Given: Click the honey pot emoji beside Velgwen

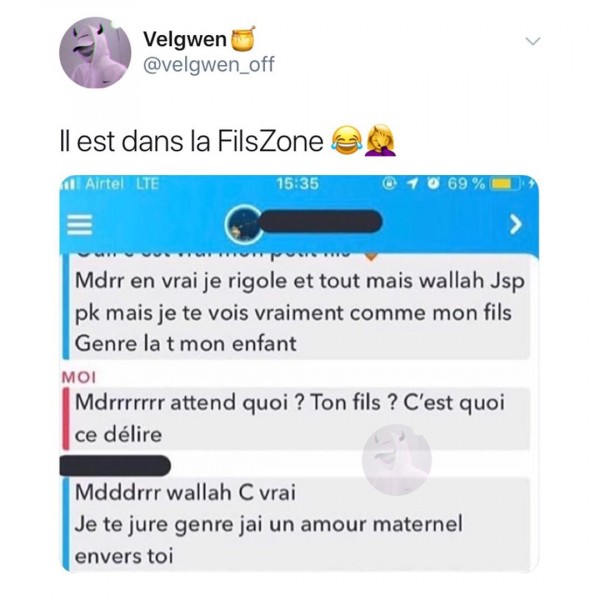Looking at the screenshot, I should pos(243,39).
